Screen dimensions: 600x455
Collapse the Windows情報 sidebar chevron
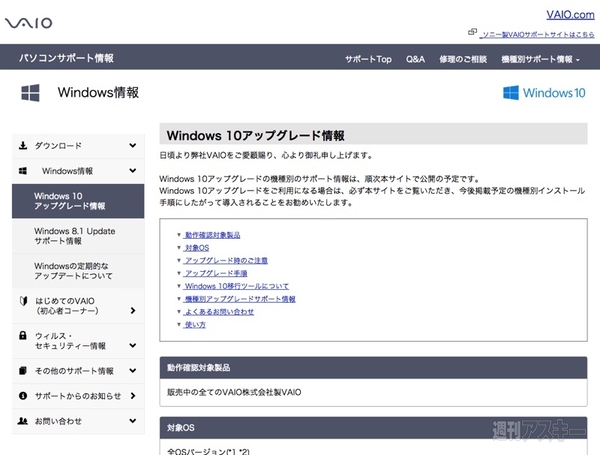(133, 171)
